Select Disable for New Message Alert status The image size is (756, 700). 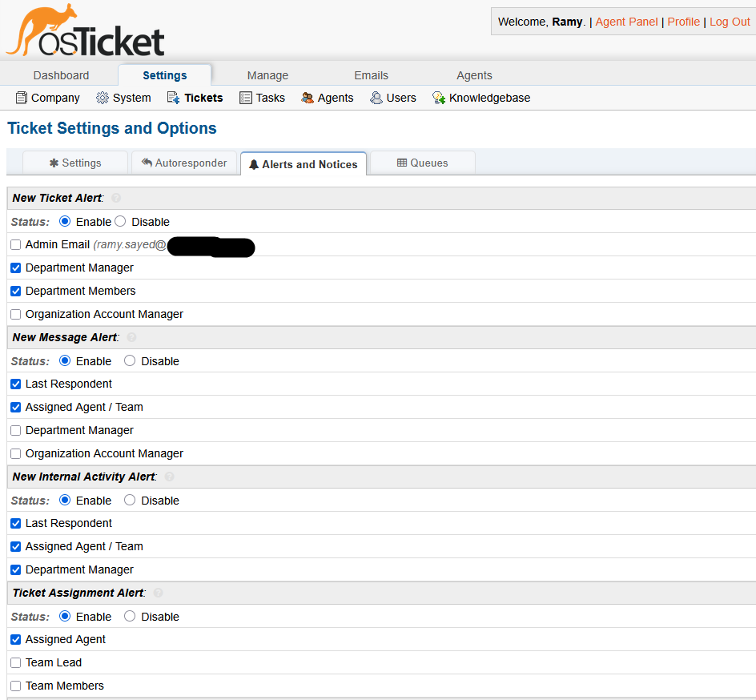[130, 361]
